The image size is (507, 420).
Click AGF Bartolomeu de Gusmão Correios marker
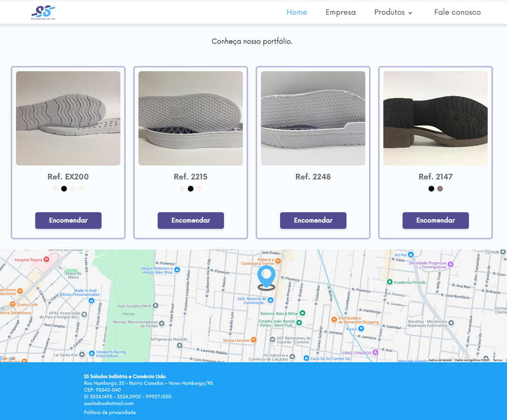coord(272,340)
